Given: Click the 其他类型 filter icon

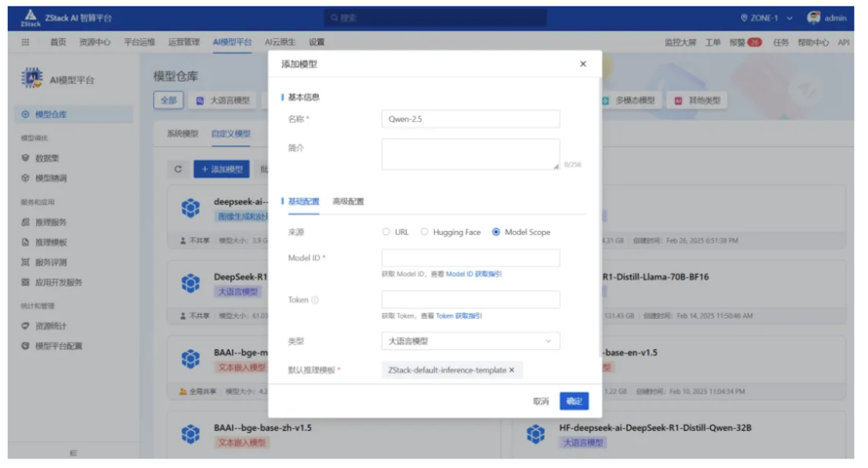Looking at the screenshot, I should pos(678,100).
